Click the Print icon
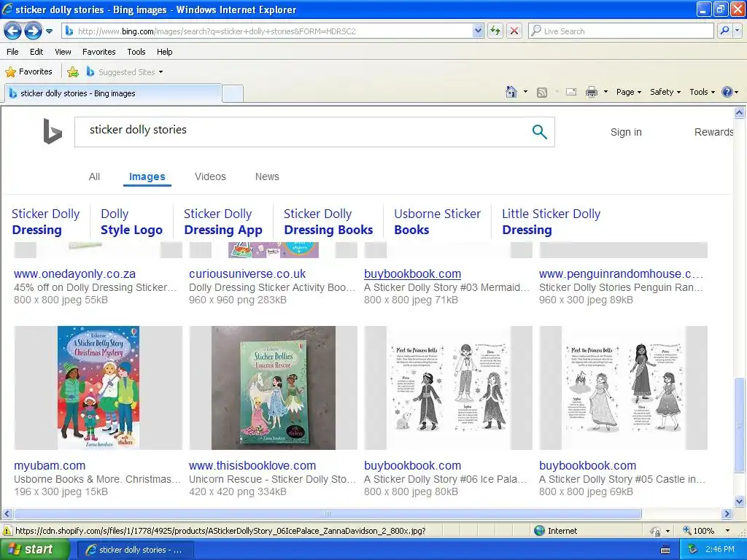Image resolution: width=747 pixels, height=560 pixels. [591, 92]
